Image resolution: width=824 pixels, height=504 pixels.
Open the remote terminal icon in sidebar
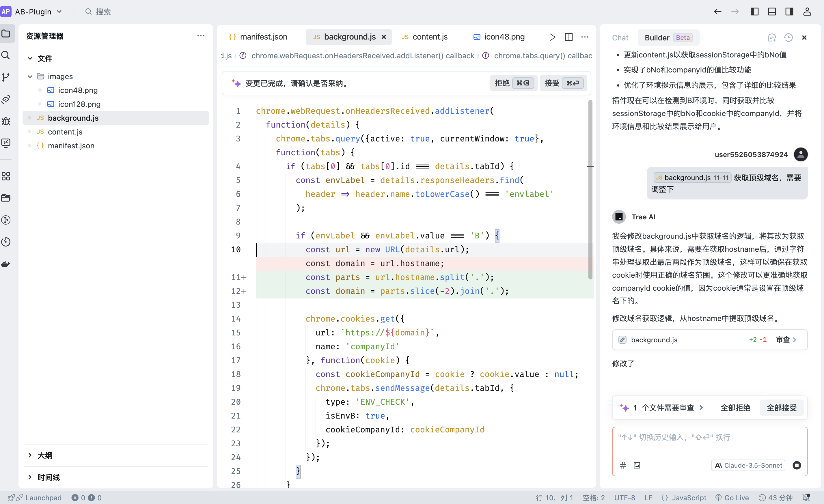click(6, 143)
